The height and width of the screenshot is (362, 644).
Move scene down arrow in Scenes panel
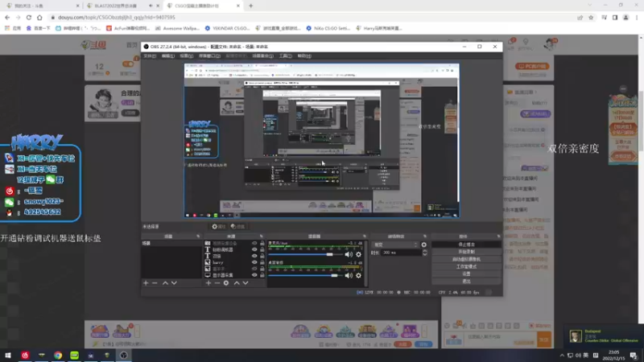click(x=174, y=283)
